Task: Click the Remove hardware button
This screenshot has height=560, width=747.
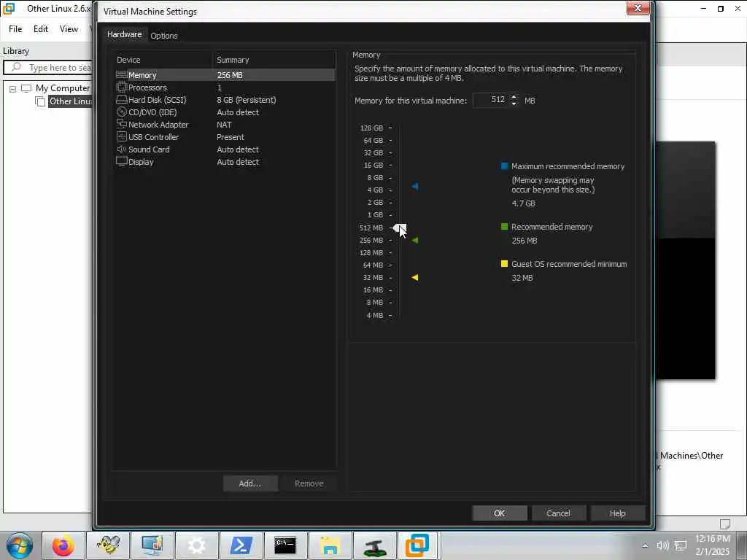Action: (x=309, y=483)
